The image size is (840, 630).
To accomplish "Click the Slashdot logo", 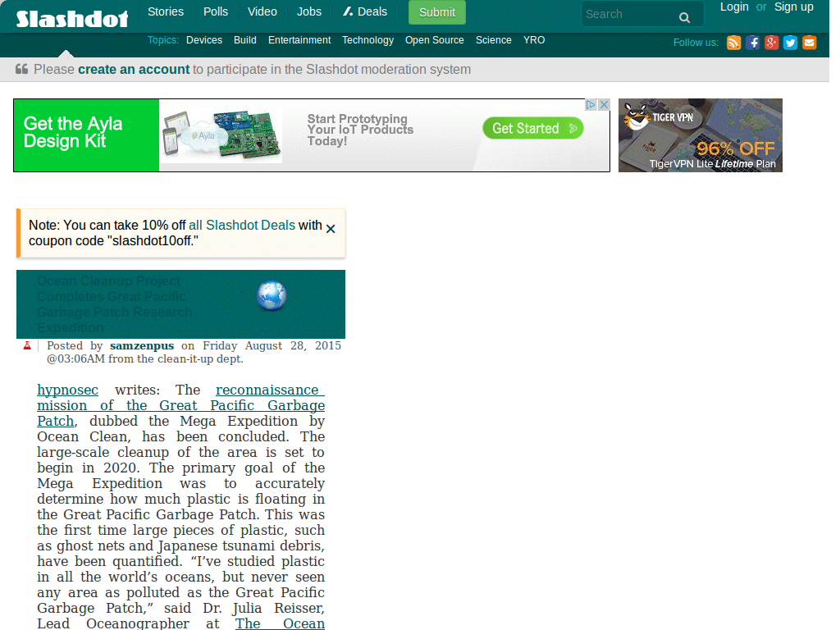I will [71, 16].
